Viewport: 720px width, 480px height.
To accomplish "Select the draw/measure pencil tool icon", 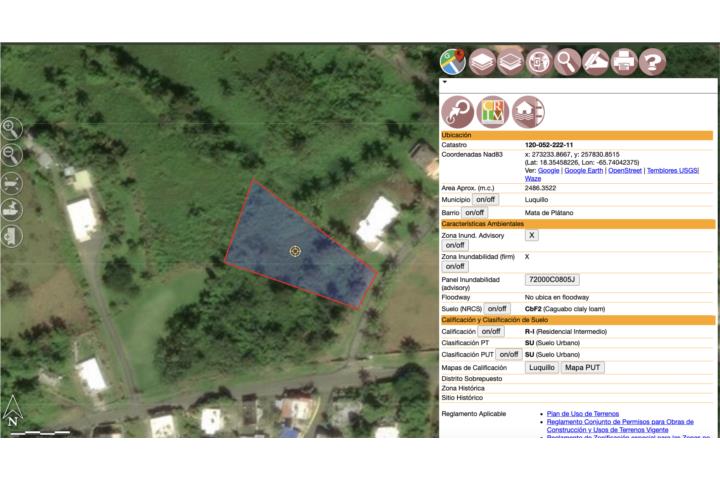I will click(x=596, y=61).
